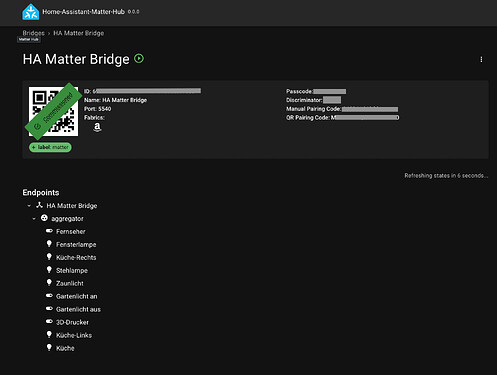This screenshot has width=497, height=375.
Task: Click the Gartenlicht aus switch icon
Action: (49, 308)
